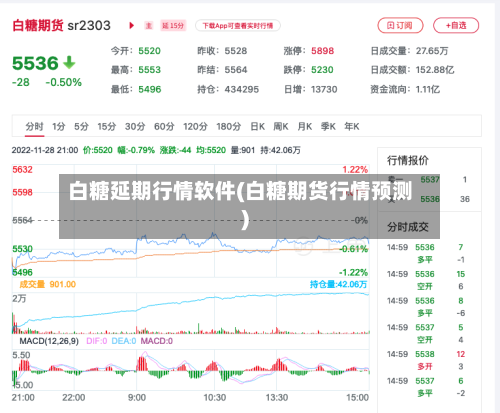
Task: Click the 行情报价 panel heading
Action: tap(408, 160)
